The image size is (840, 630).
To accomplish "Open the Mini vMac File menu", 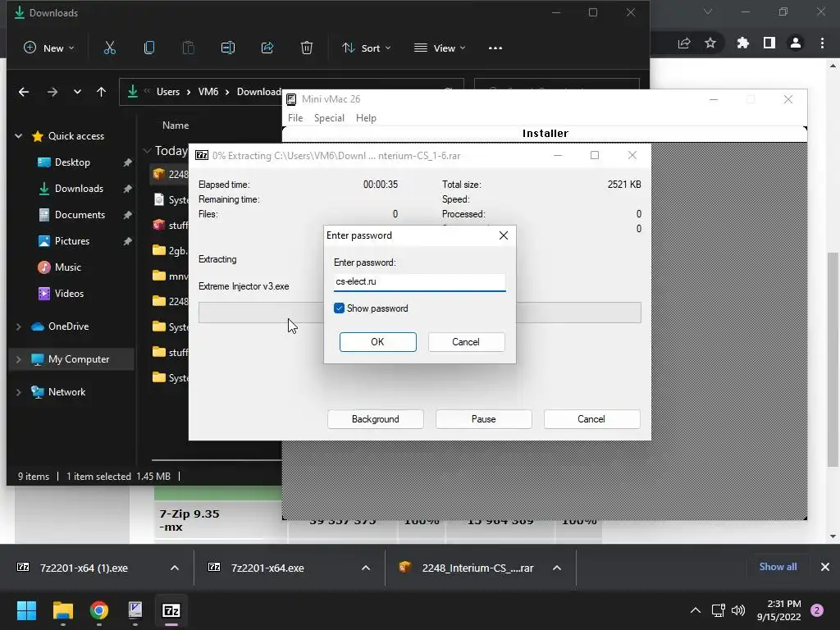I will (295, 118).
